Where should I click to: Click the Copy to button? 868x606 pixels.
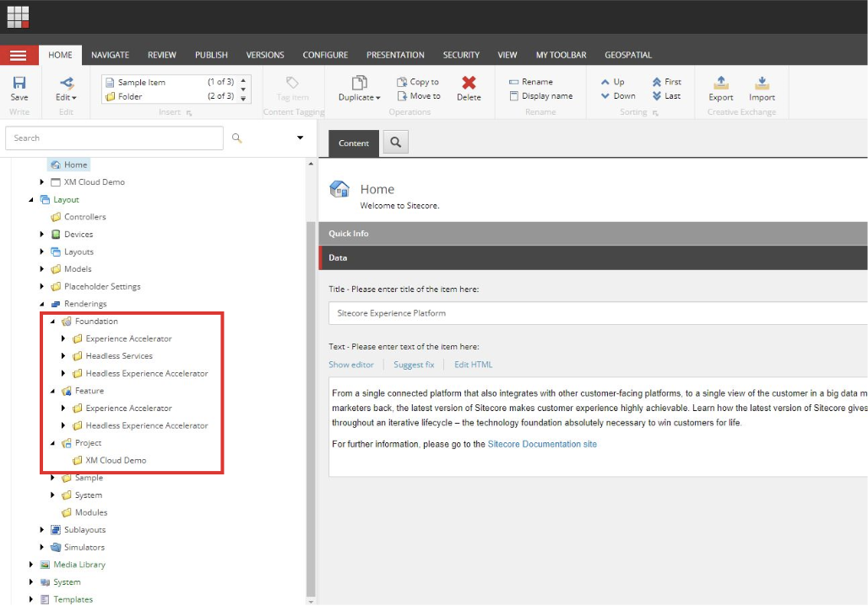[417, 82]
